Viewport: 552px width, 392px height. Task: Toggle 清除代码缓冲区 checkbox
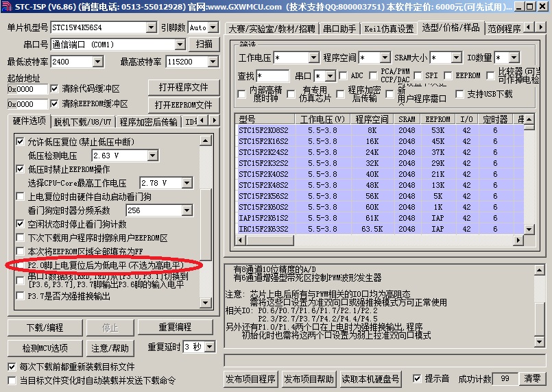click(x=54, y=88)
